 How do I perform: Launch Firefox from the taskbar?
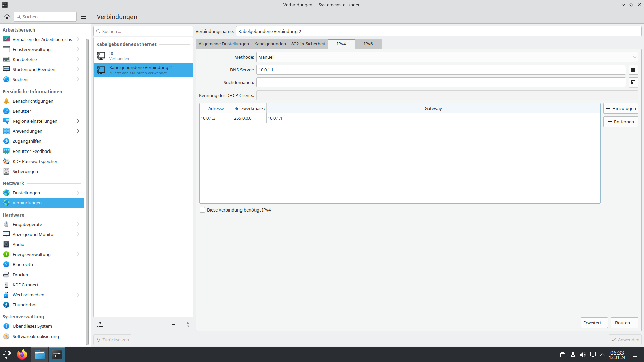click(x=22, y=355)
